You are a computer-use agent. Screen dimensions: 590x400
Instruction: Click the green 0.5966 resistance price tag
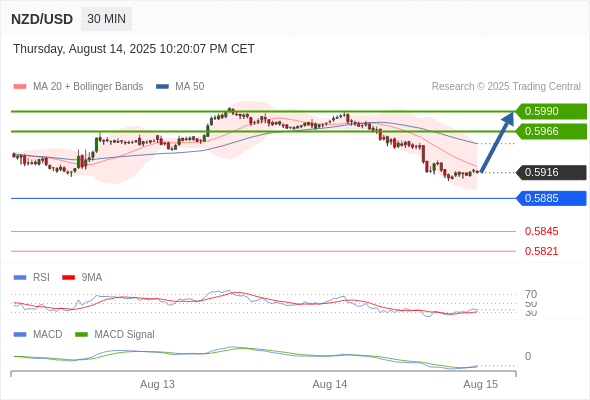point(550,131)
